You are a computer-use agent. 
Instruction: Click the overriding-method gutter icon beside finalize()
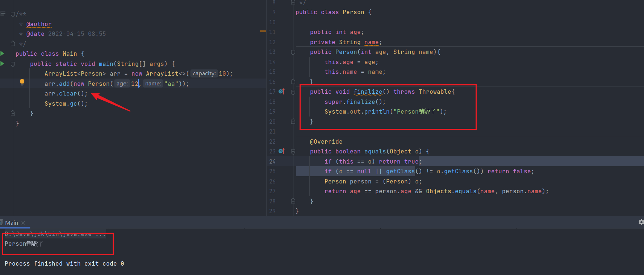coord(281,92)
